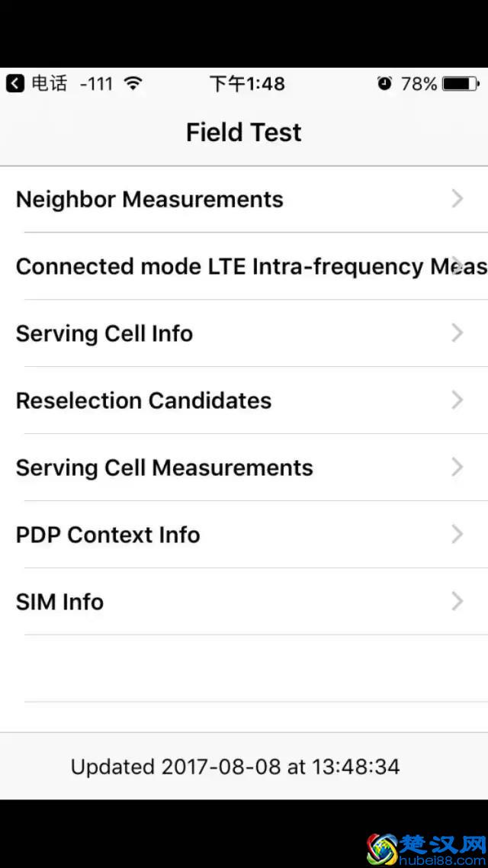
Task: Expand Neighbor Measurements chevron arrow
Action: (457, 199)
